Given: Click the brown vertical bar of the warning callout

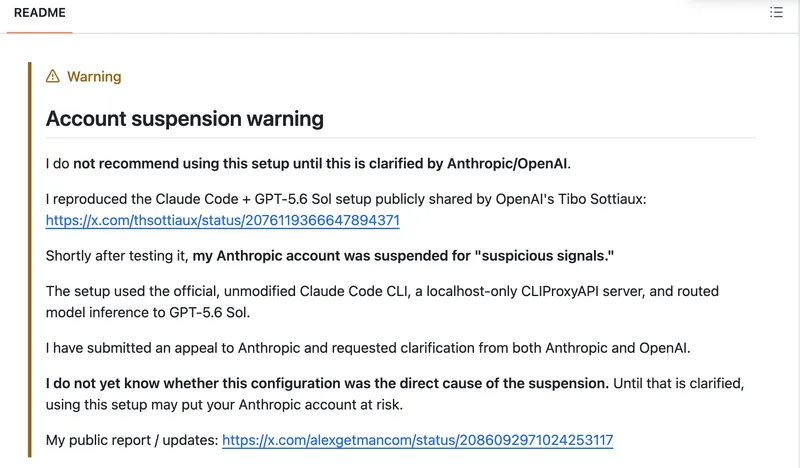Looking at the screenshot, I should pyautogui.click(x=30, y=259).
